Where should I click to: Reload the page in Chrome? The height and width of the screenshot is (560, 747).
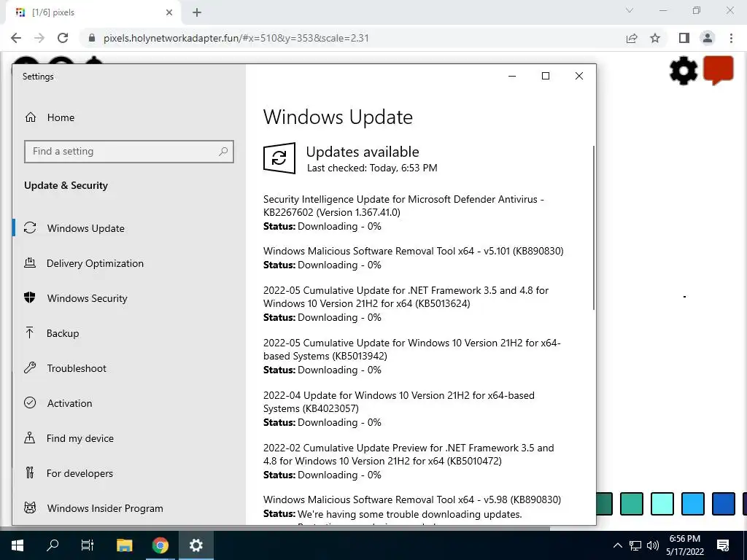point(63,38)
